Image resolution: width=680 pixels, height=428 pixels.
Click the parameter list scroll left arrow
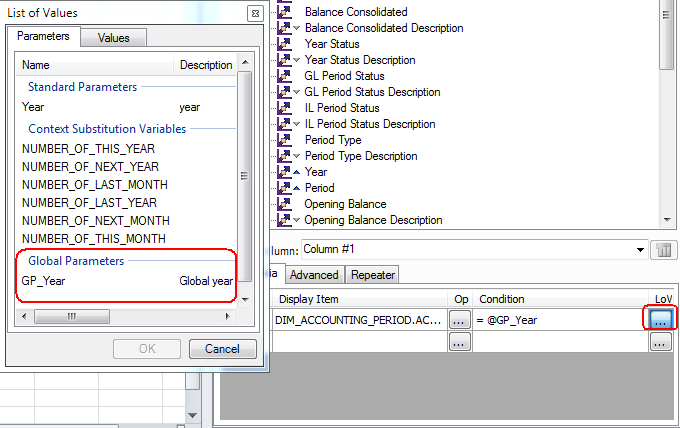pos(24,317)
